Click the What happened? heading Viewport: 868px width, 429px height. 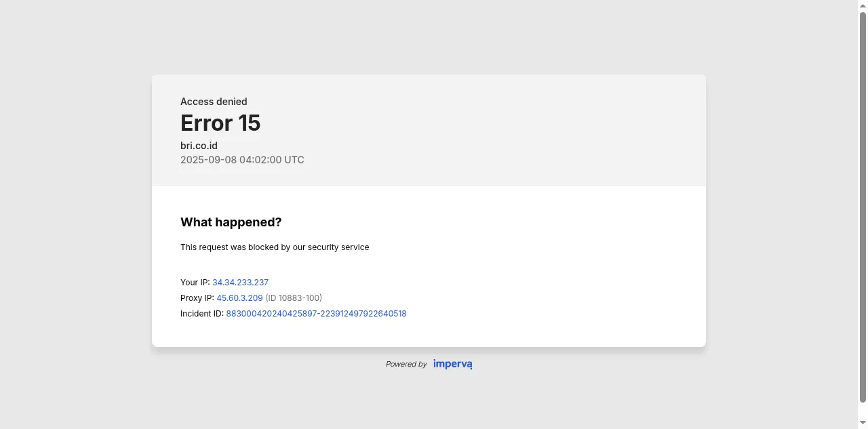[x=231, y=222]
